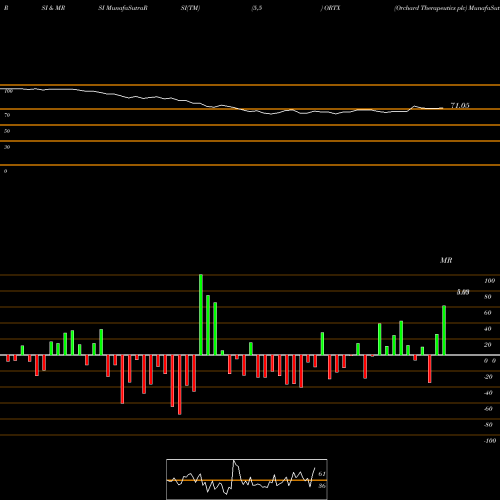Click the '0 0' zero-line label on MR axis
This screenshot has width=500, height=500.
point(490,361)
